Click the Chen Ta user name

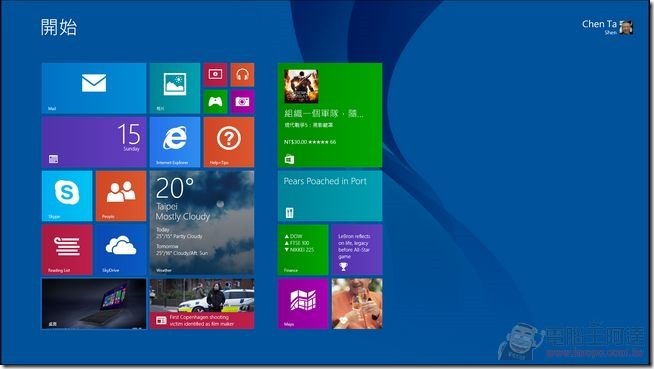coord(599,24)
